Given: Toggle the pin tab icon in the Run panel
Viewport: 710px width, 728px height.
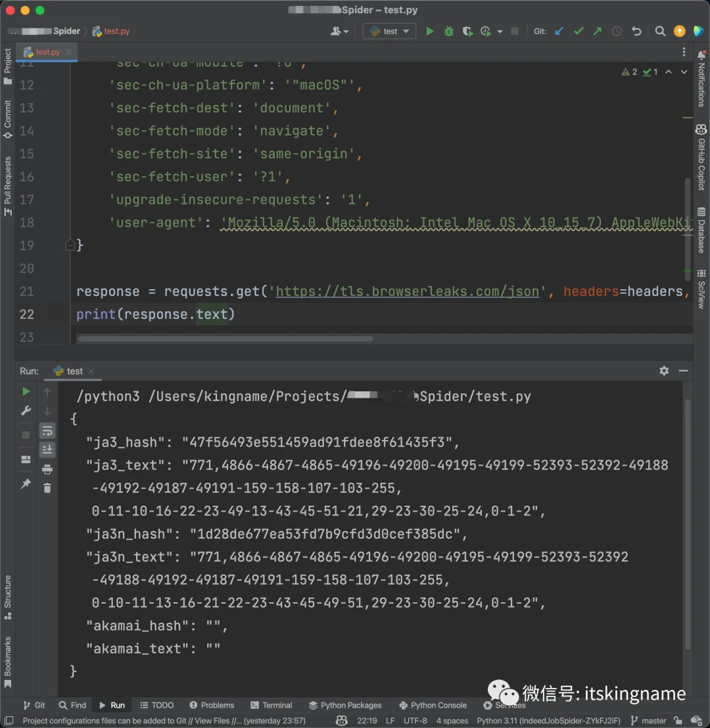Looking at the screenshot, I should (x=26, y=484).
